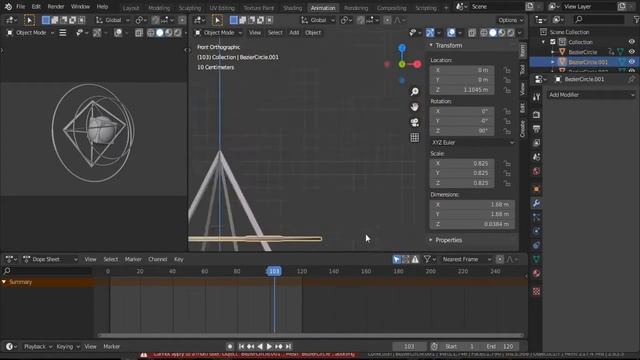640x360 pixels.
Task: Hide BezierCircle.001 with its eye icon
Action: coord(632,62)
